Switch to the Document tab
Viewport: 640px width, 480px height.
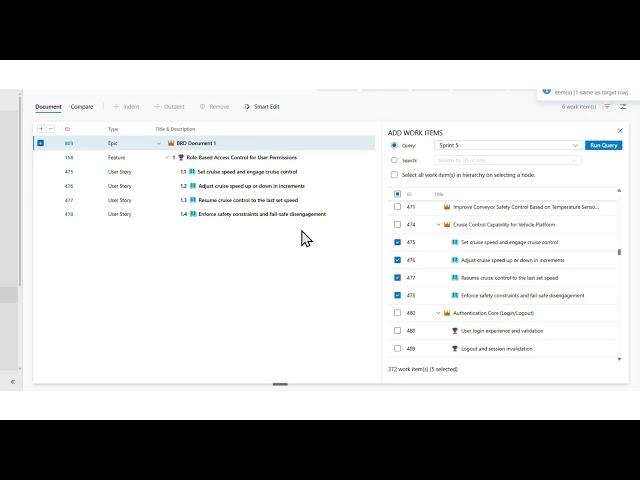[x=48, y=107]
